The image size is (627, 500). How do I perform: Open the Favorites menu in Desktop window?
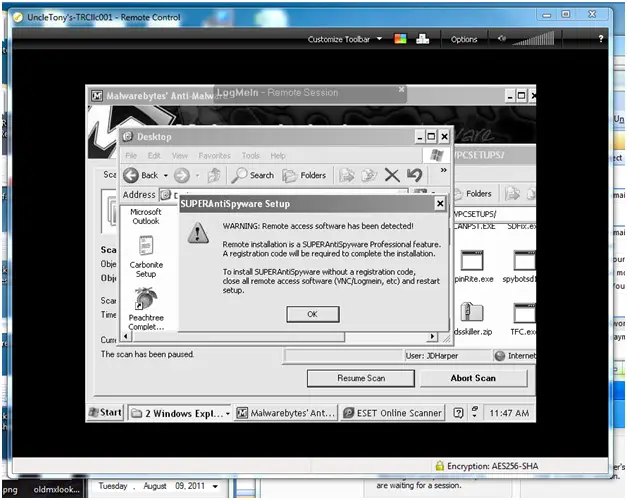click(x=214, y=156)
